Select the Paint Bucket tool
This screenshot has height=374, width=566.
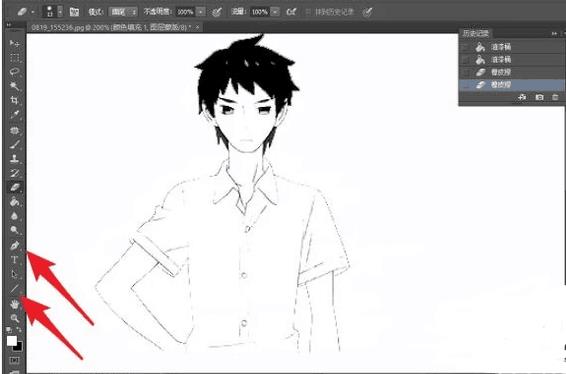pyautogui.click(x=14, y=201)
